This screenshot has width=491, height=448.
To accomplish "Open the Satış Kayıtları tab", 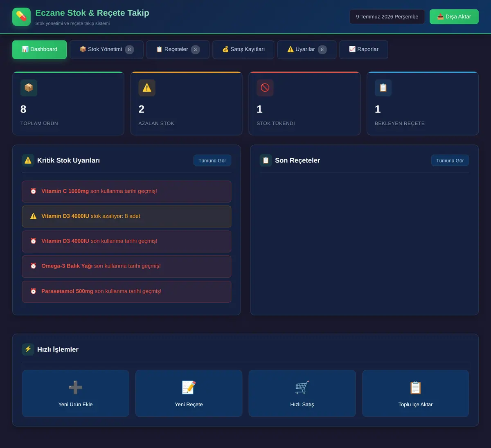I will coord(243,50).
